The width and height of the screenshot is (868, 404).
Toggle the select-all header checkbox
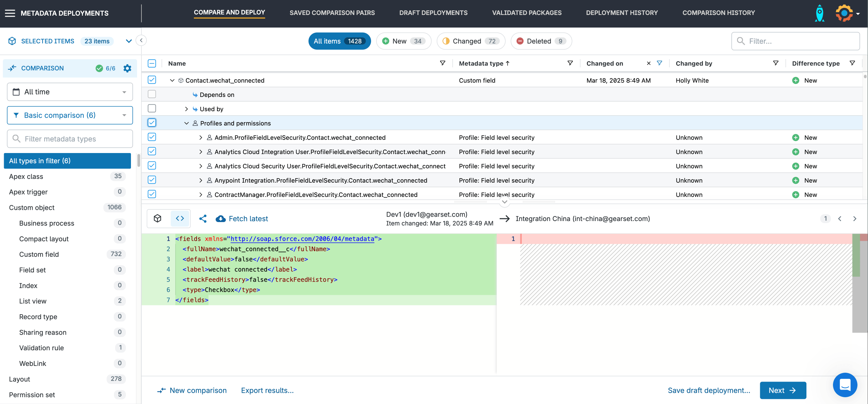coord(152,63)
